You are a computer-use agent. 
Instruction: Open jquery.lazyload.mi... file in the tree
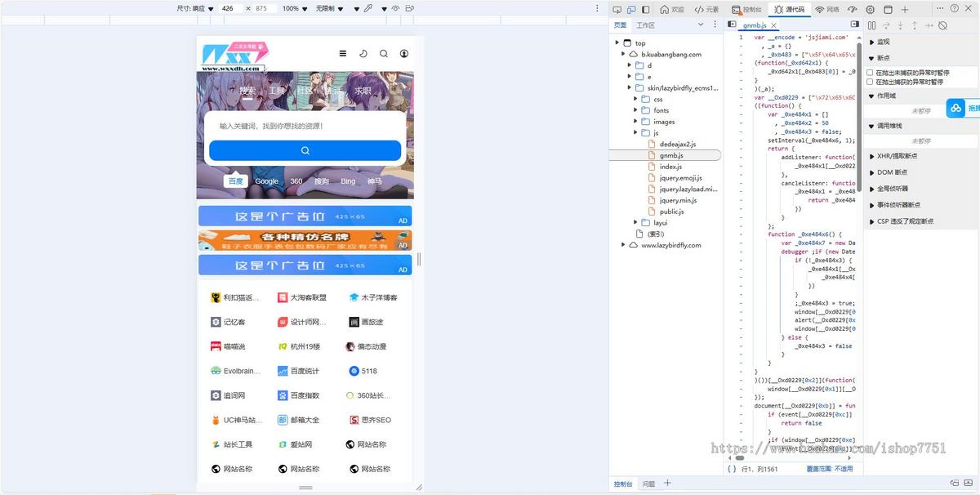pyautogui.click(x=688, y=189)
